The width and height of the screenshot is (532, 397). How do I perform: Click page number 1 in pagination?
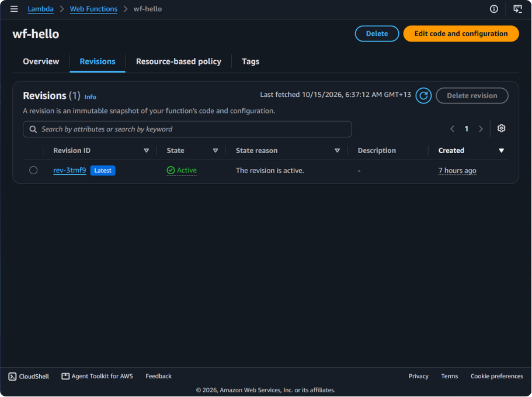(x=467, y=129)
